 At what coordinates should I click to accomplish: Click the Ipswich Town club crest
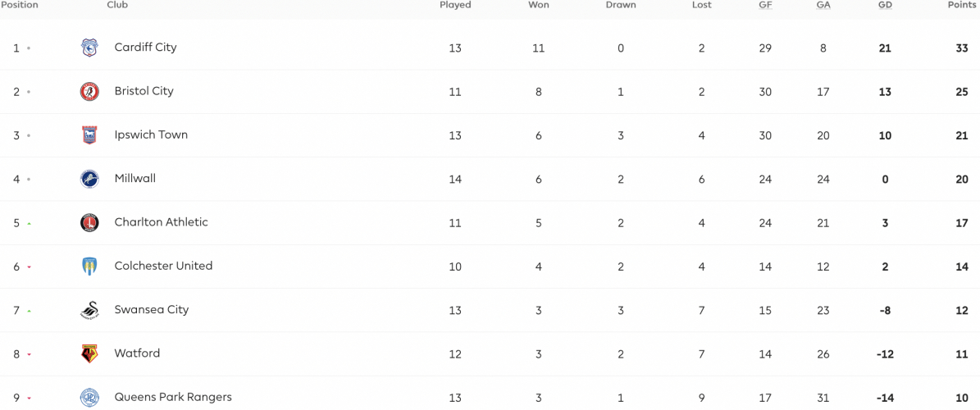click(89, 135)
